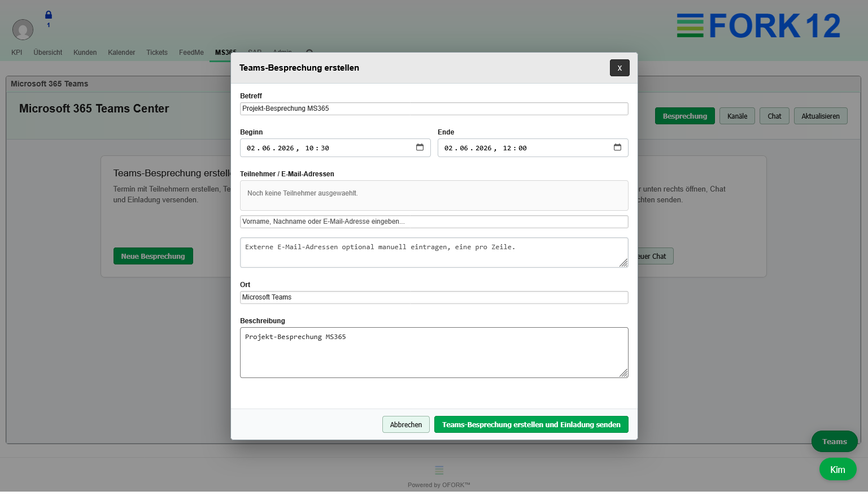Select the minutes 00 in Ende time
Screen dimensions: 868x495
(523, 148)
